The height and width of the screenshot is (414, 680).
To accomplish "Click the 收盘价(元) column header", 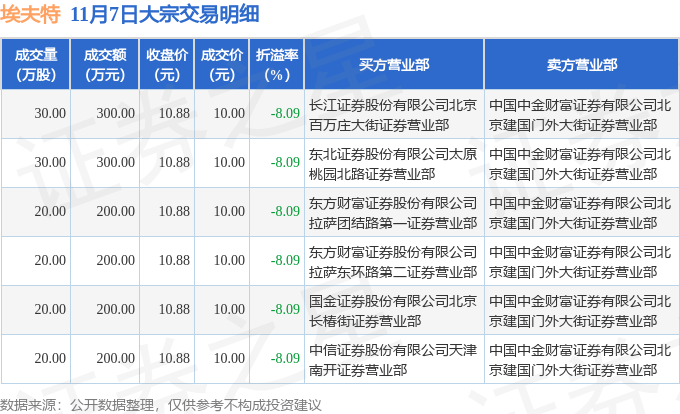I will [x=167, y=64].
